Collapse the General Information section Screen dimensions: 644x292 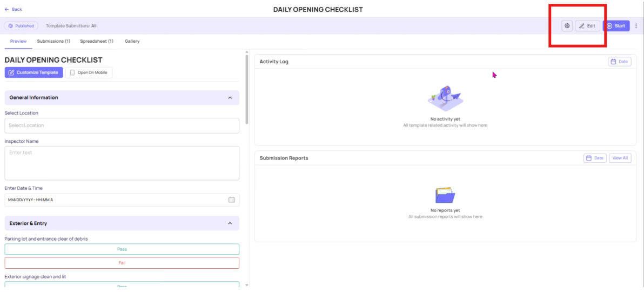pyautogui.click(x=230, y=98)
